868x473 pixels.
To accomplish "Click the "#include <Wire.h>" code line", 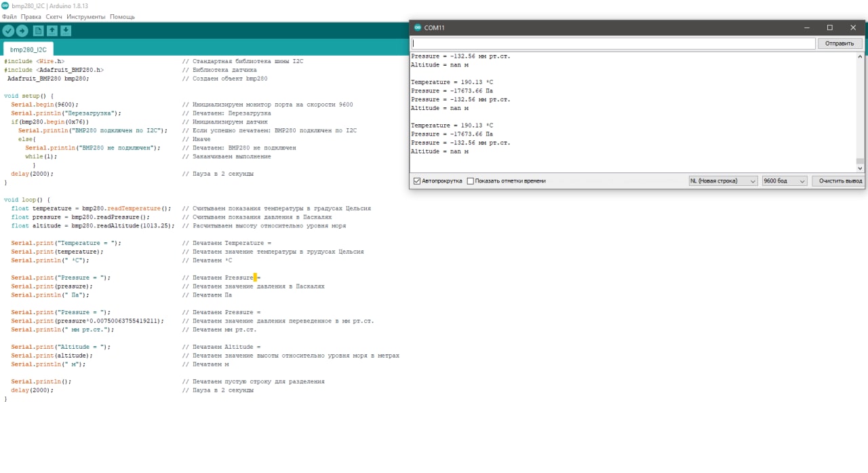I will pos(34,61).
